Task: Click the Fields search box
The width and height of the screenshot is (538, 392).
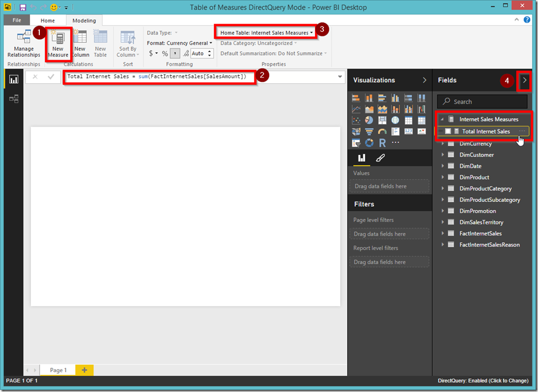Action: [x=482, y=102]
